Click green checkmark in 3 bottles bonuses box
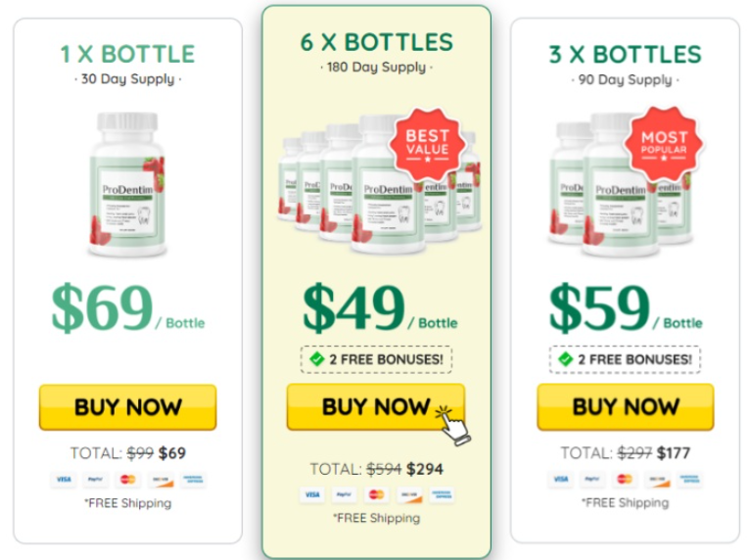Image resolution: width=749 pixels, height=560 pixels. pos(566,359)
